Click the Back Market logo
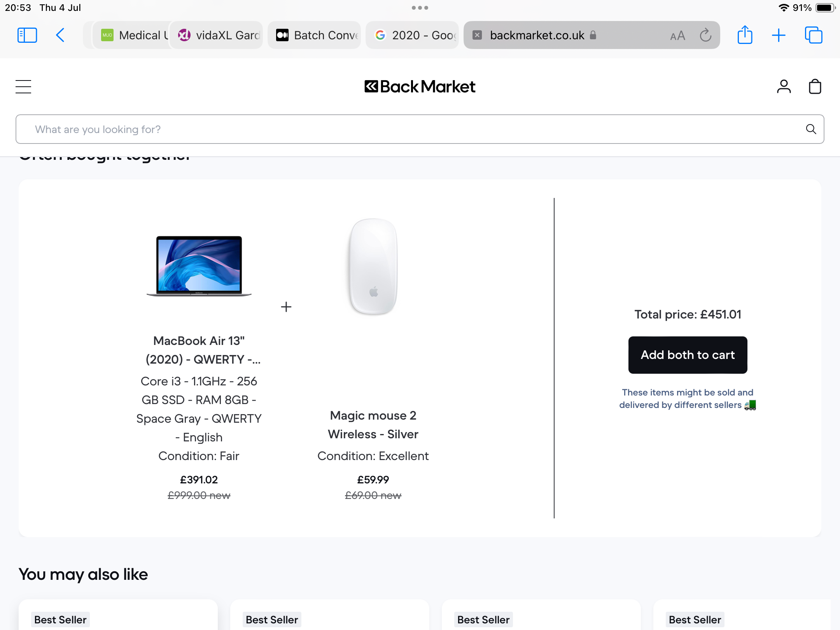840x630 pixels. point(420,86)
